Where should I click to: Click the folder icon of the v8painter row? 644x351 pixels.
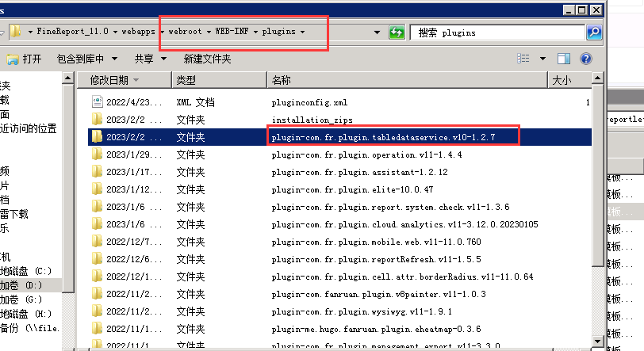point(97,294)
